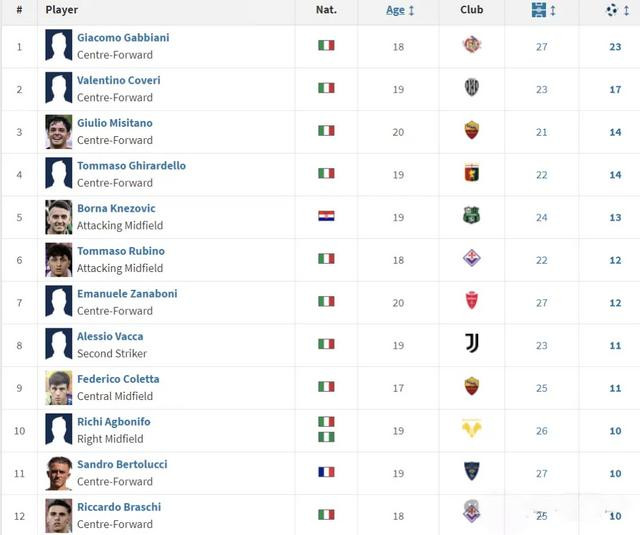
Task: Click the Genoa crest beside Tommaso Ghirardello
Action: click(471, 173)
